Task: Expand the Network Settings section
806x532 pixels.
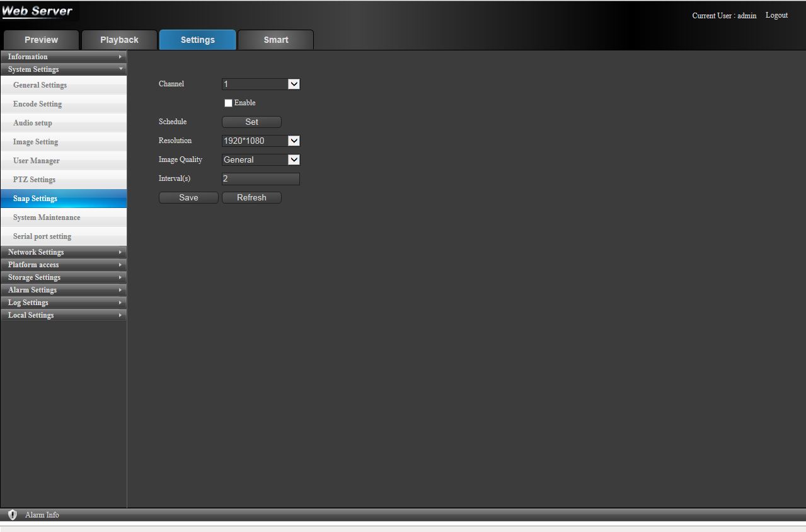Action: [63, 252]
